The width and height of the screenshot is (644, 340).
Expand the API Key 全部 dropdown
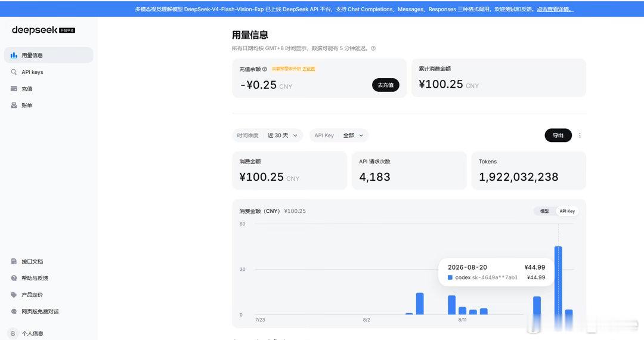click(x=339, y=135)
